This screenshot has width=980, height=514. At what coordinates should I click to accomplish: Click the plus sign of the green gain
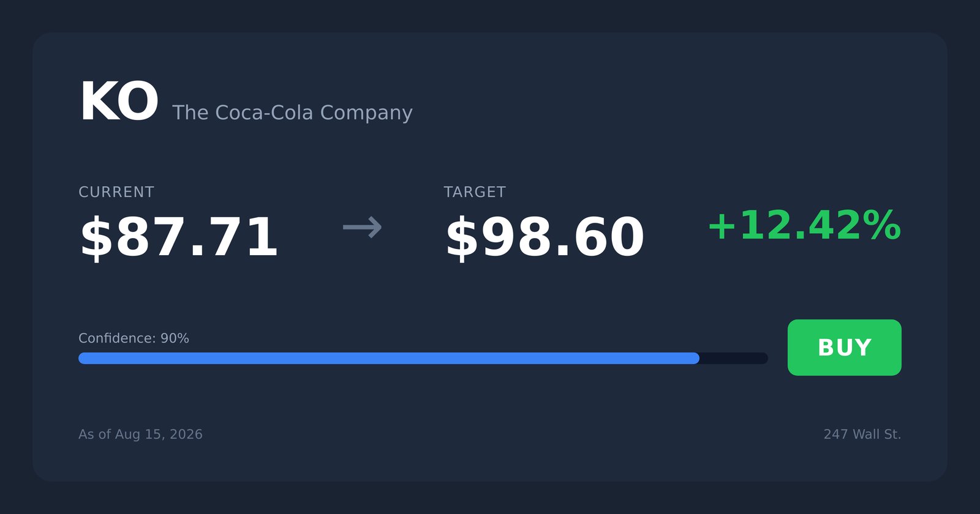[722, 226]
